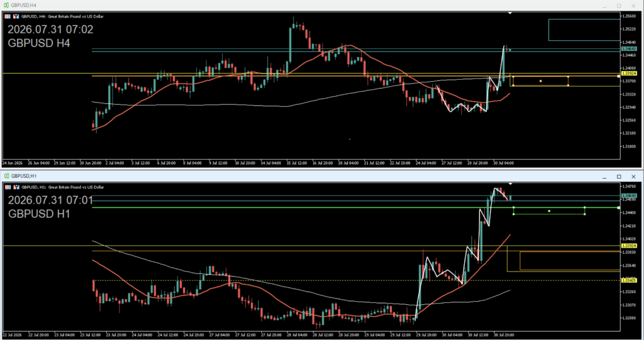Open the trade table icon in H4 chart
Screen dimensions: 644x340
[8, 16]
